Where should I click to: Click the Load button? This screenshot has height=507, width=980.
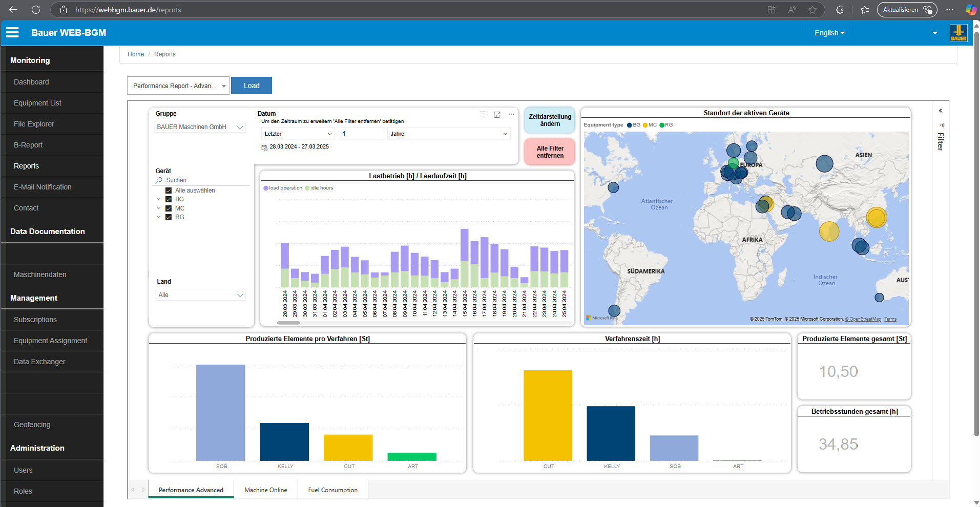(x=252, y=86)
